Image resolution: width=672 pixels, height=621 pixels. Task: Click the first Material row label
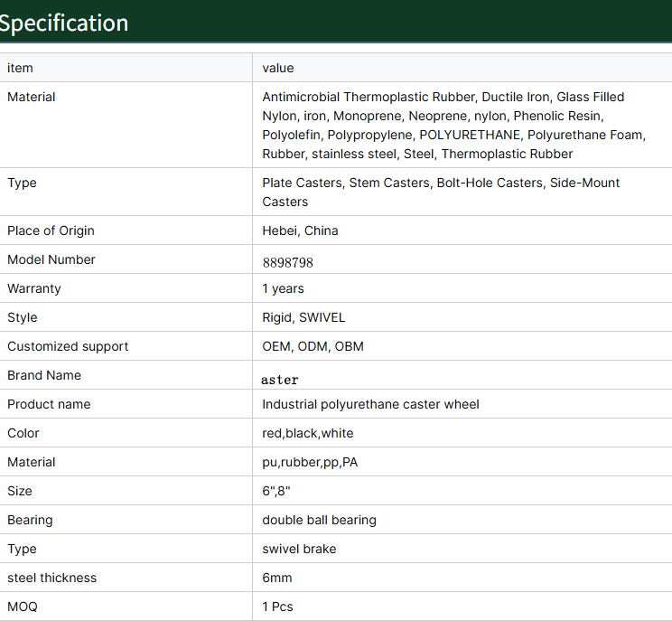click(32, 97)
